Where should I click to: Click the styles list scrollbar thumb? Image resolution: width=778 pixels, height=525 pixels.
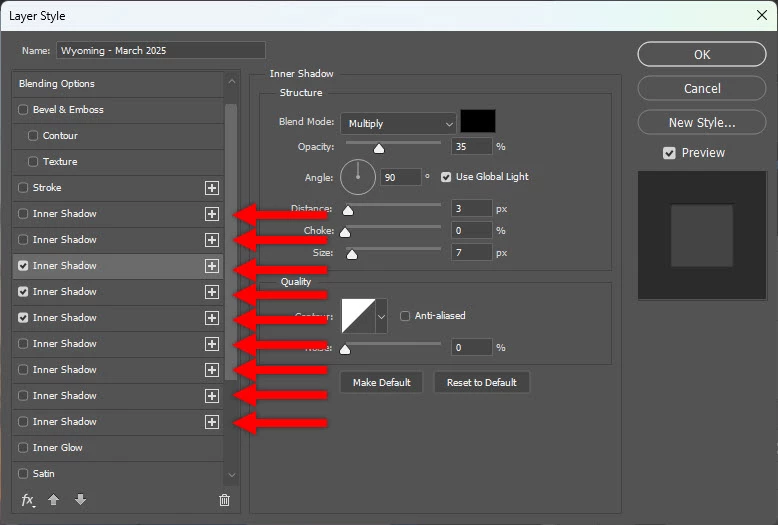(231, 242)
